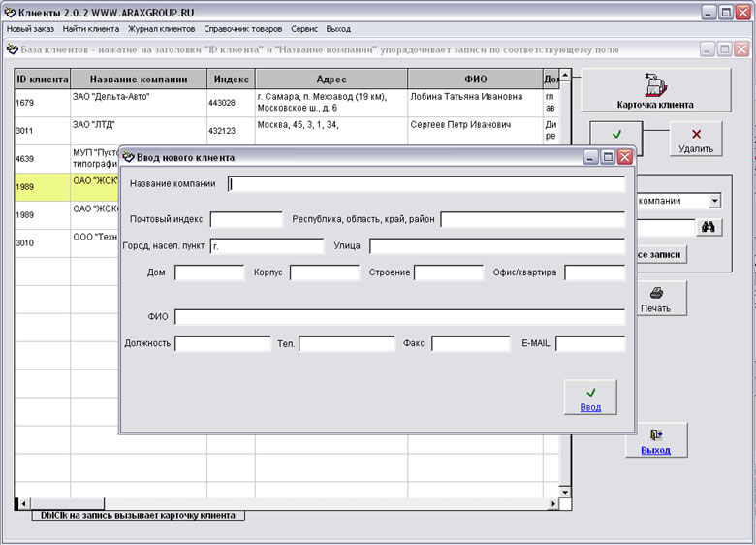Open the Карточка клиента client card button

pyautogui.click(x=655, y=90)
